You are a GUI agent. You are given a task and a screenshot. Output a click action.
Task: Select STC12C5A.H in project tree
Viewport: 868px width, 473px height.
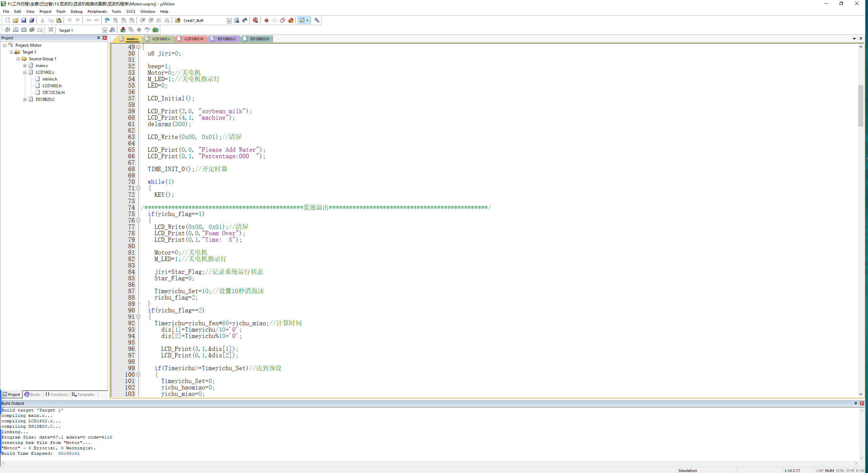[53, 93]
